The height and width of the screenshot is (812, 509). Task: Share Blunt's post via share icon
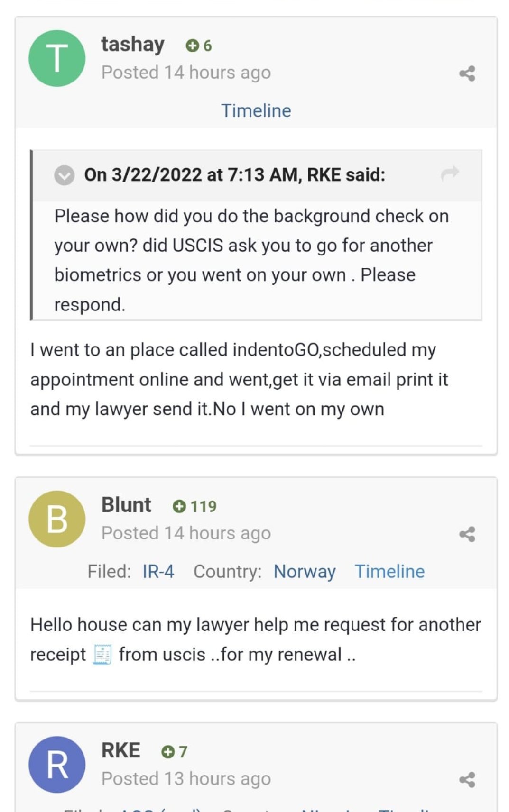tap(467, 534)
